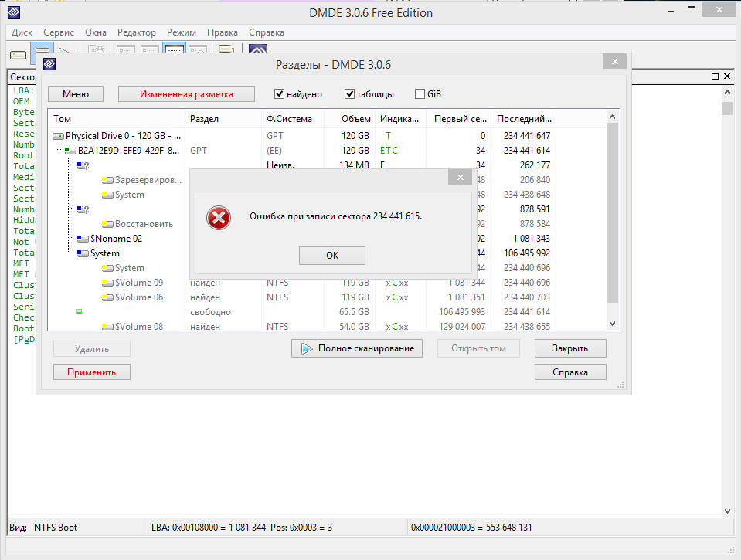741x560 pixels.
Task: Open the Редактор menu
Action: coord(137,32)
